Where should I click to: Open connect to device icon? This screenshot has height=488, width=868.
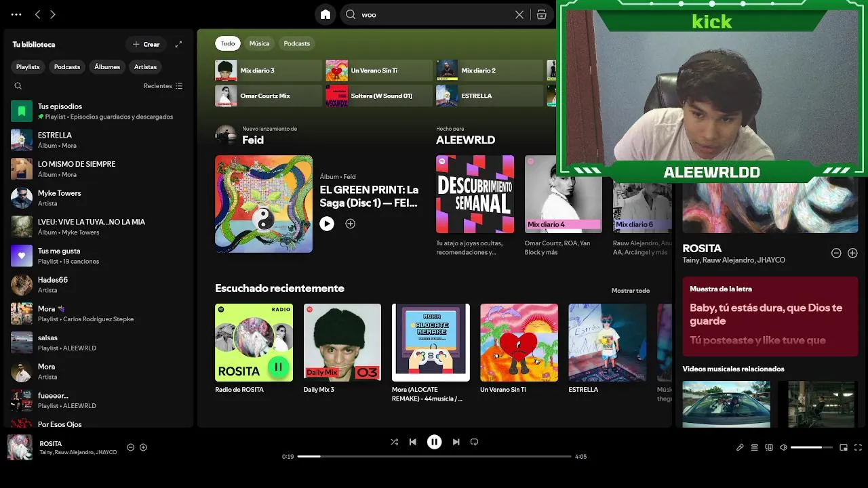tap(769, 447)
